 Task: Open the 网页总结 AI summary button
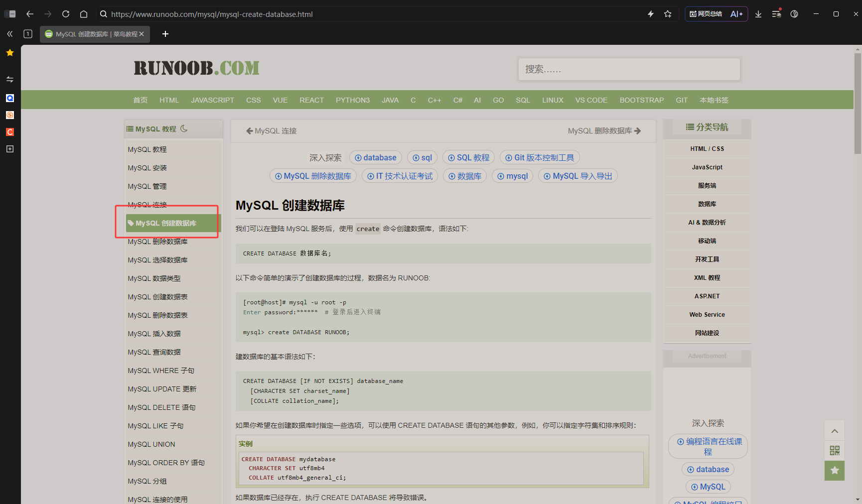pos(716,14)
